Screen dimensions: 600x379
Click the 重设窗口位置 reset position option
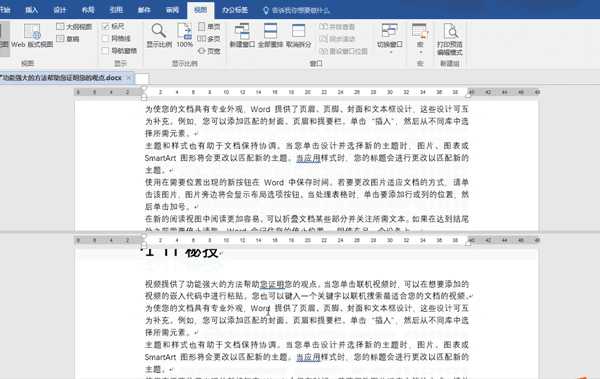point(343,51)
